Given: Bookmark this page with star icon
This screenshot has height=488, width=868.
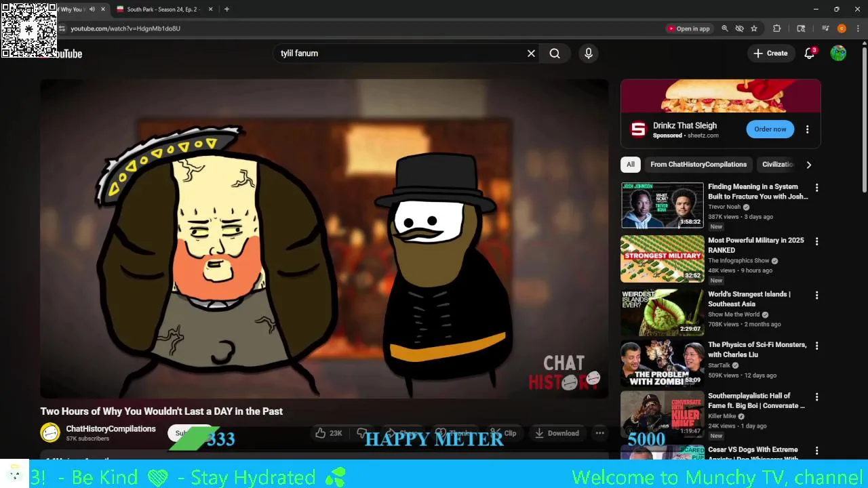Looking at the screenshot, I should (754, 28).
